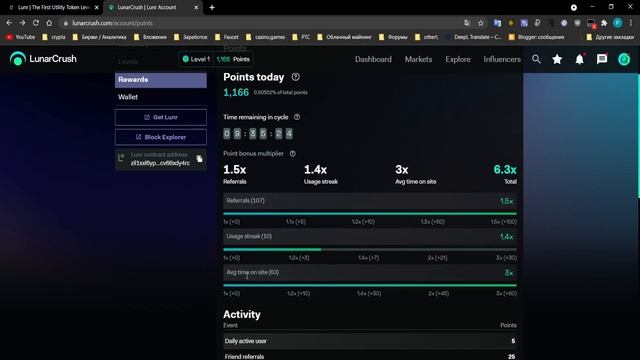640x360 pixels.
Task: Click the Level 1 points badge
Action: click(216, 59)
